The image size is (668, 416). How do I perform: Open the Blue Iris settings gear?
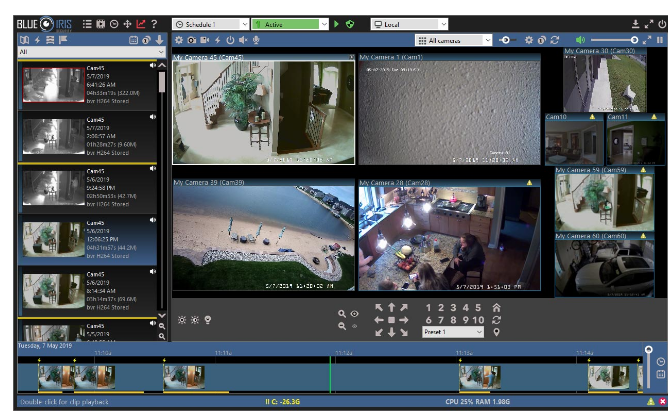point(100,23)
